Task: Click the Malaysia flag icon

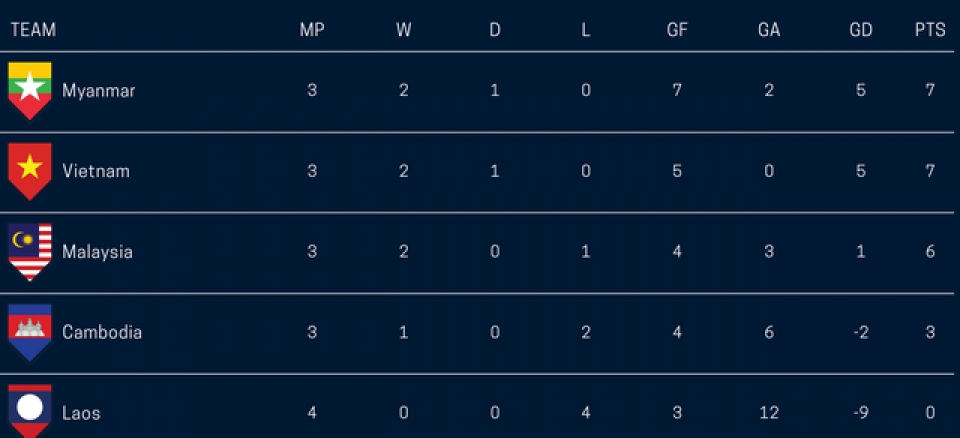Action: click(30, 252)
